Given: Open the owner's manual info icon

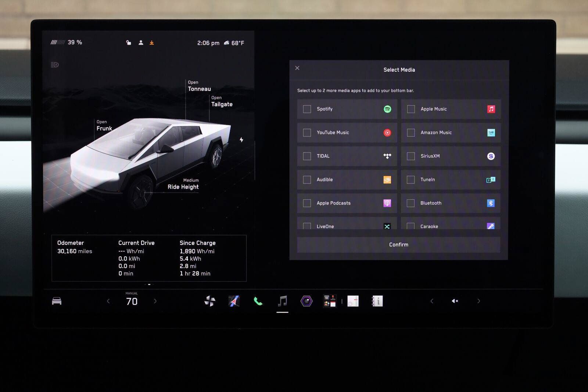Looking at the screenshot, I should 377,301.
